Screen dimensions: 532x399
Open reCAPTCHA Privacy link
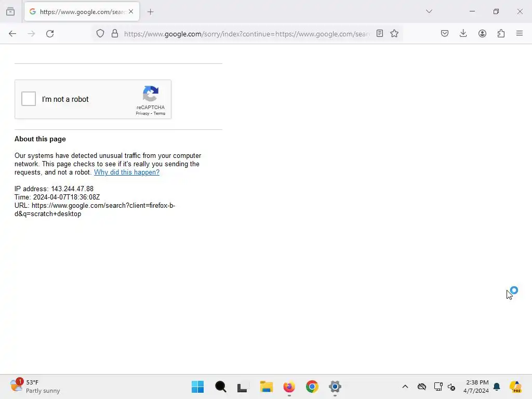[x=142, y=113]
